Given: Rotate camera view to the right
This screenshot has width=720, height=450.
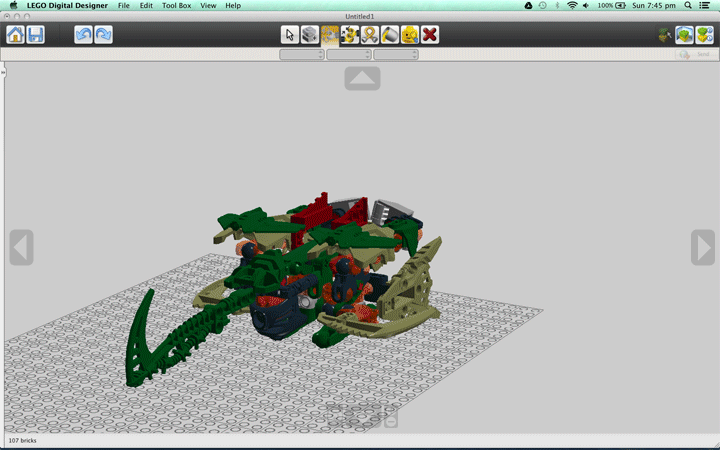Looking at the screenshot, I should [703, 247].
